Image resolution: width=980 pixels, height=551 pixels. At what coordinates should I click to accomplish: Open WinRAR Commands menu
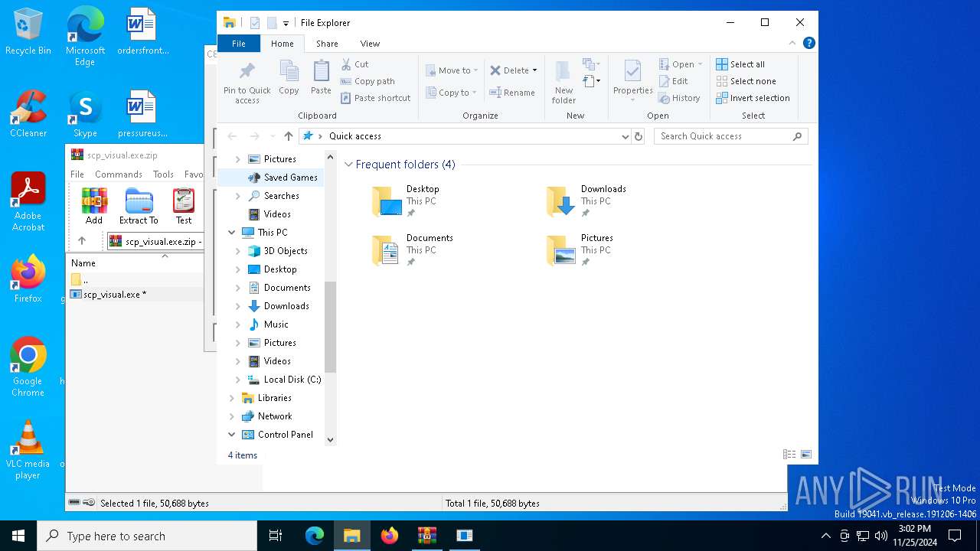(119, 174)
